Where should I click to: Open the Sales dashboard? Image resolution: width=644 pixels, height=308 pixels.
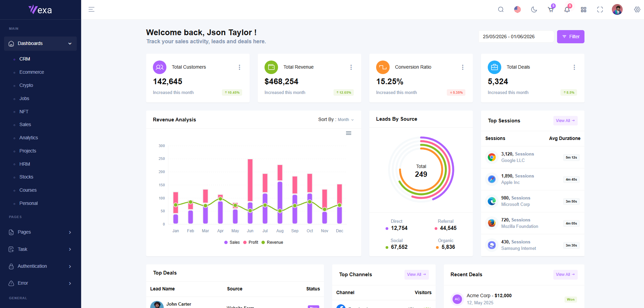pyautogui.click(x=25, y=124)
